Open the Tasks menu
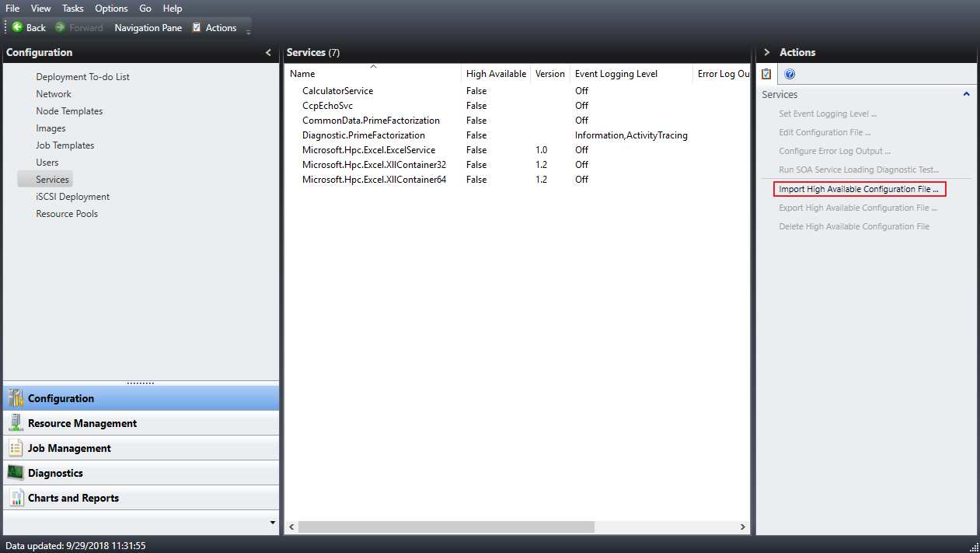 click(72, 8)
